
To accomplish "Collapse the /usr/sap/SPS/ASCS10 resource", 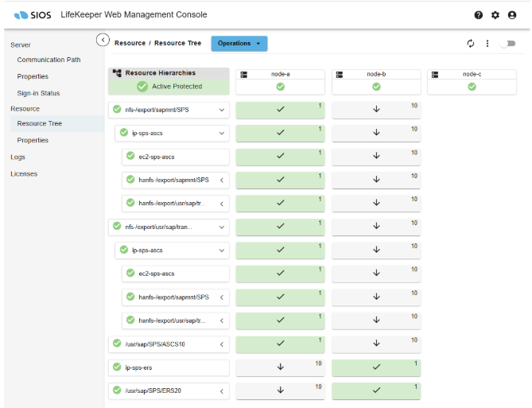I will (x=222, y=344).
